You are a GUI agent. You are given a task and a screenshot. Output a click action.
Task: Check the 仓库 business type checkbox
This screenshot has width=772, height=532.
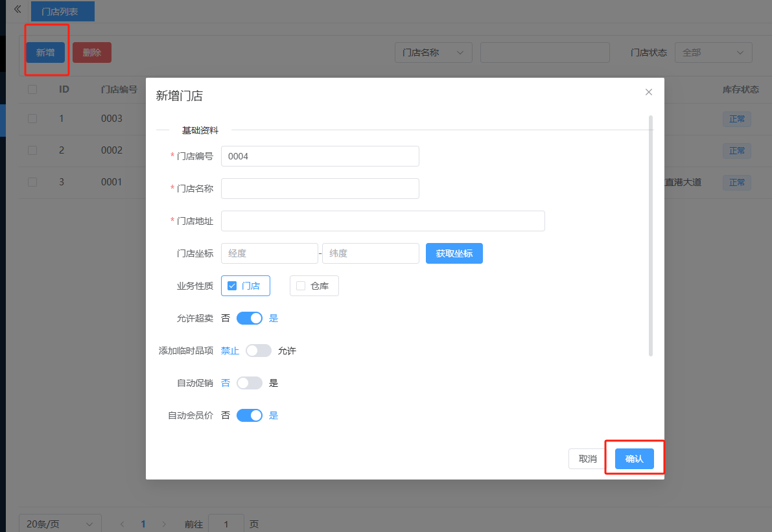point(301,286)
